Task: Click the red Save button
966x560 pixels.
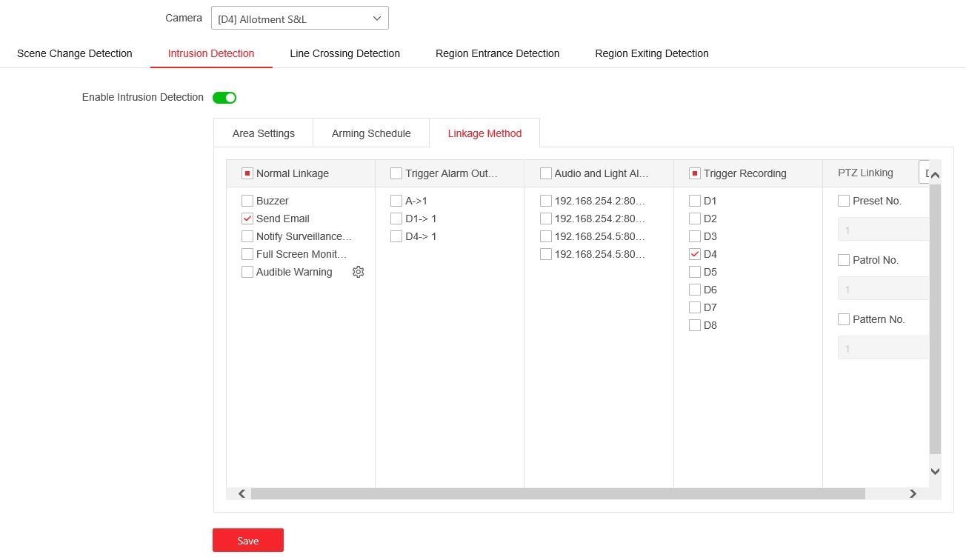Action: tap(248, 541)
